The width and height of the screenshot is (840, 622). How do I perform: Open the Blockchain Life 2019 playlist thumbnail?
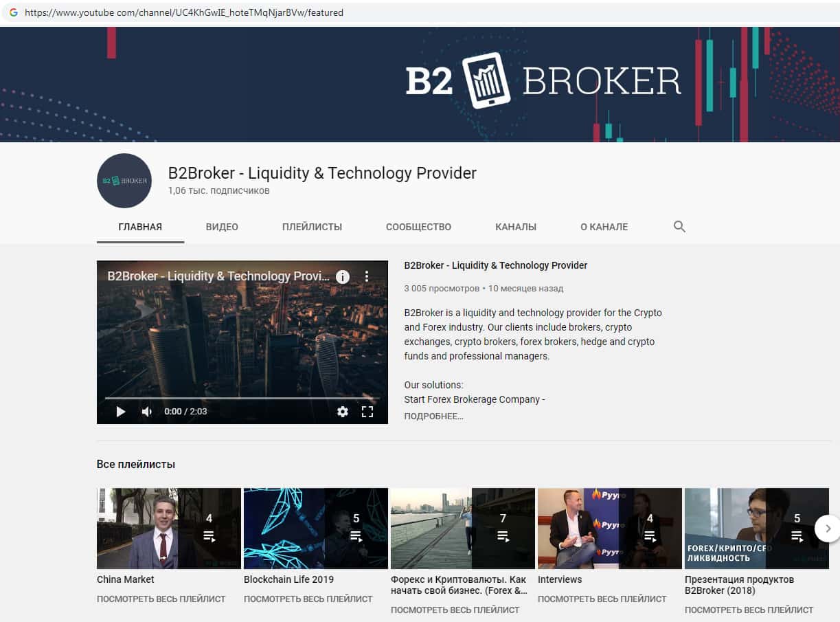point(316,529)
